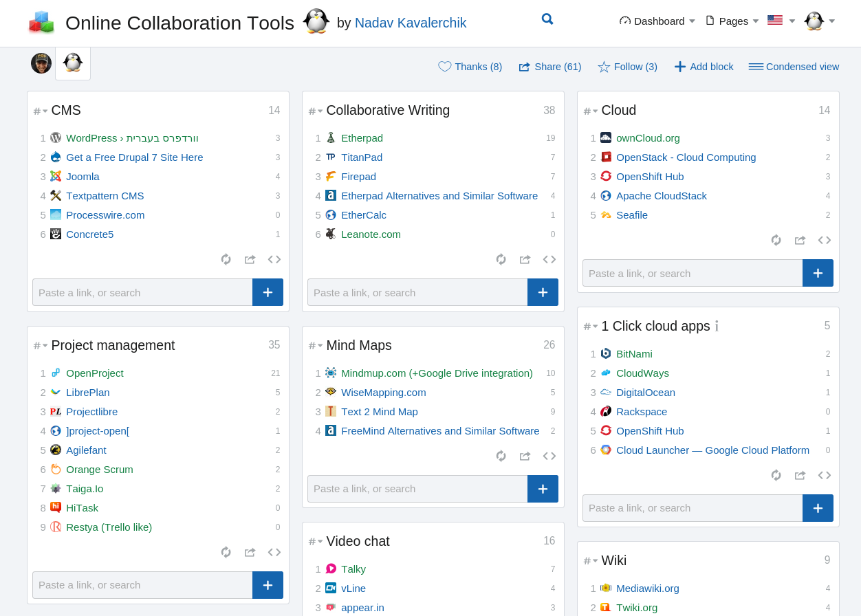Image resolution: width=861 pixels, height=616 pixels.
Task: Switch to Condensed view
Action: point(794,67)
